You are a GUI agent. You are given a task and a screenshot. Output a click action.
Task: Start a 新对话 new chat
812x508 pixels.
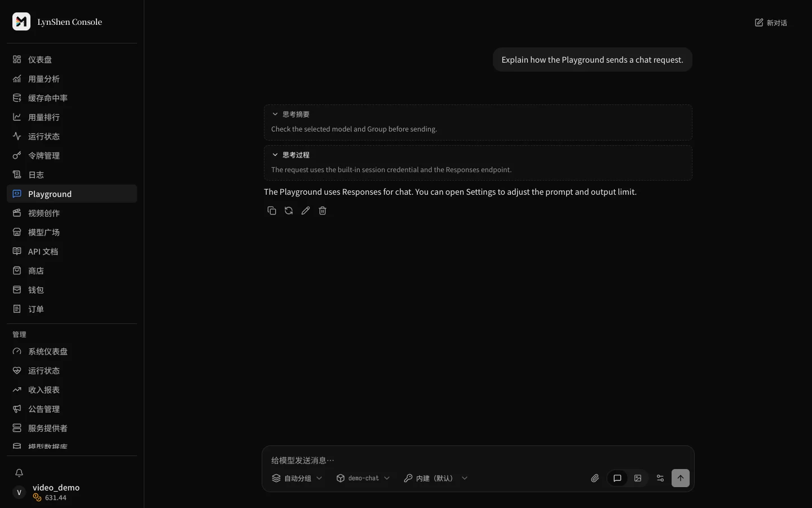tap(771, 23)
